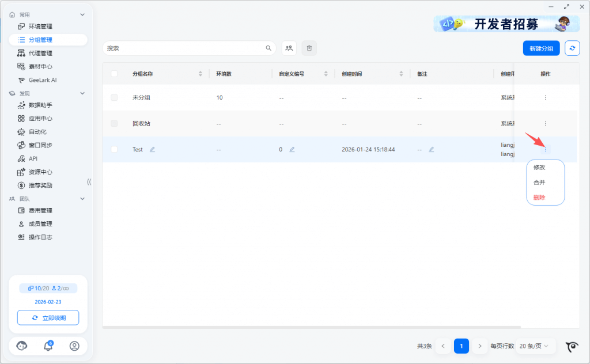Click the refresh icon beside 新建分组
The height and width of the screenshot is (364, 590).
click(572, 48)
